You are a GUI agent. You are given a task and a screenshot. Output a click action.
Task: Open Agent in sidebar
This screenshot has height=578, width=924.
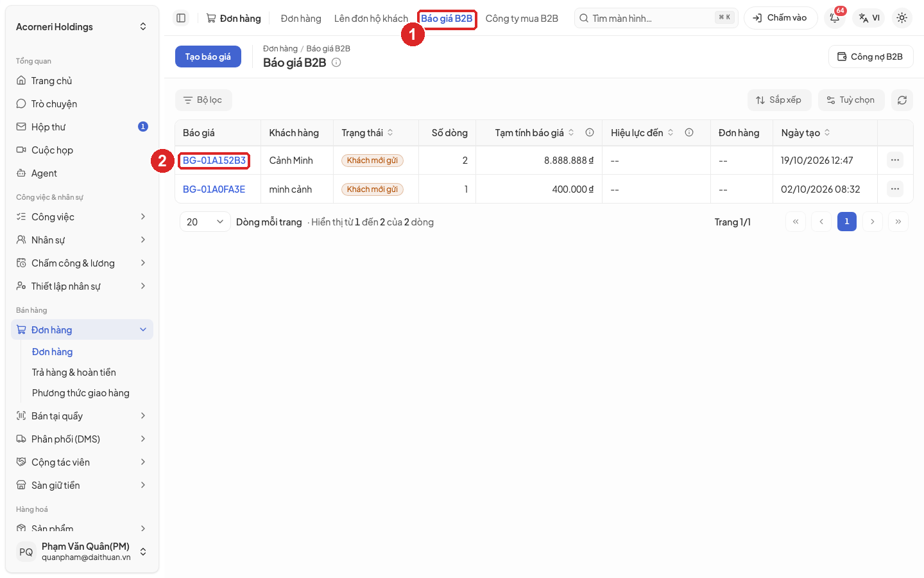pyautogui.click(x=82, y=173)
